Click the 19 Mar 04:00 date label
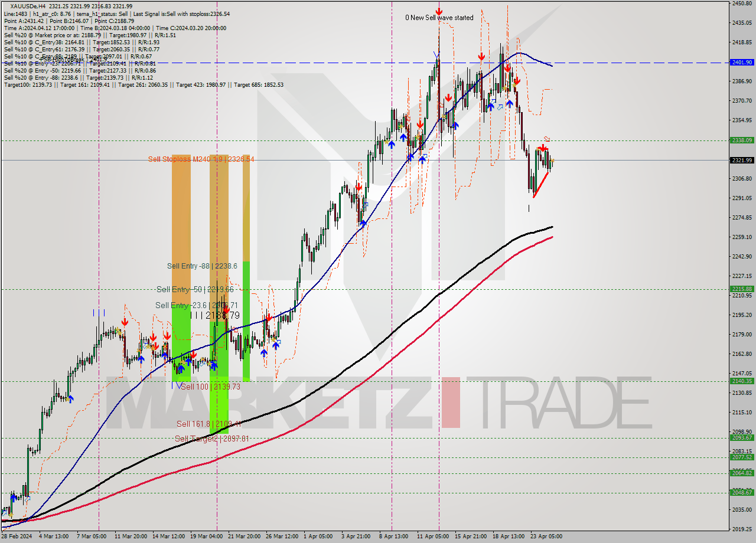This screenshot has height=543, width=756. 206,537
